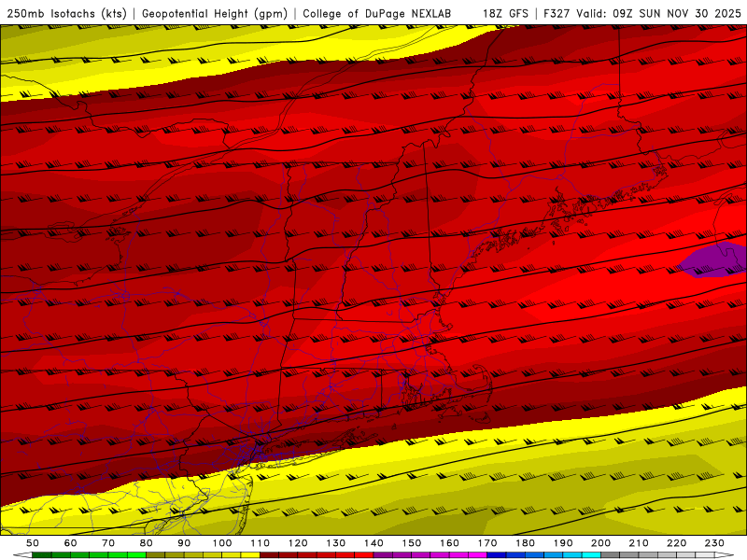Click the olive swatch just right of 80
This screenshot has height=560, width=747.
point(156,555)
